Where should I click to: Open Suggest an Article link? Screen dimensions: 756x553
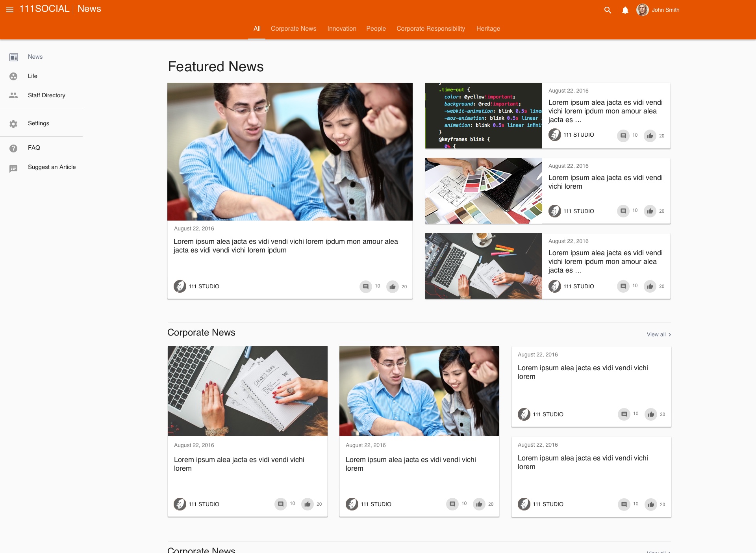pyautogui.click(x=52, y=167)
